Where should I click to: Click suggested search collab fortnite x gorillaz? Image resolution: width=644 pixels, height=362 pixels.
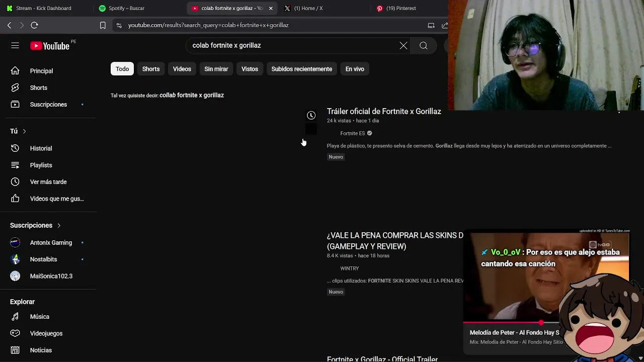coord(192,95)
